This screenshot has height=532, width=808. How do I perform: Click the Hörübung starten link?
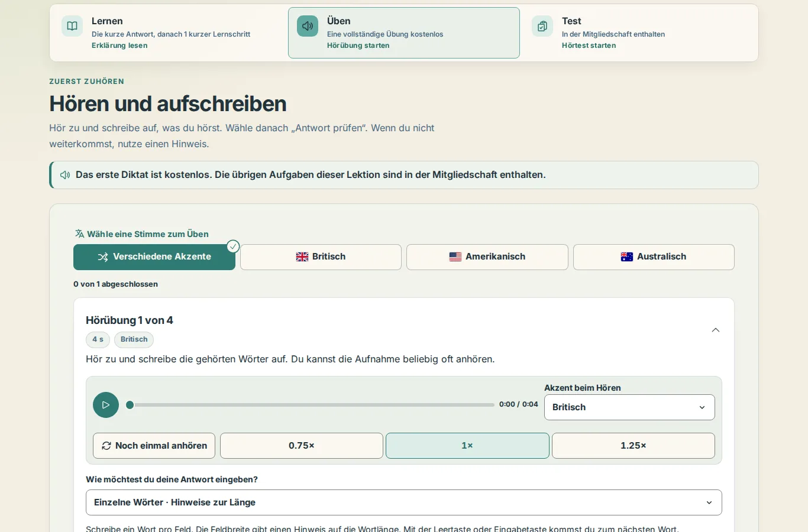click(358, 46)
